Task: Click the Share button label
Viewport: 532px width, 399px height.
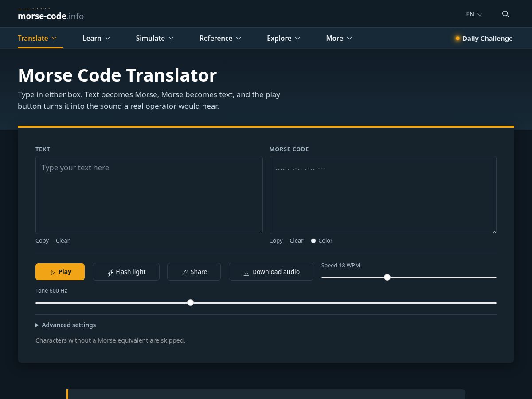Action: (x=199, y=272)
